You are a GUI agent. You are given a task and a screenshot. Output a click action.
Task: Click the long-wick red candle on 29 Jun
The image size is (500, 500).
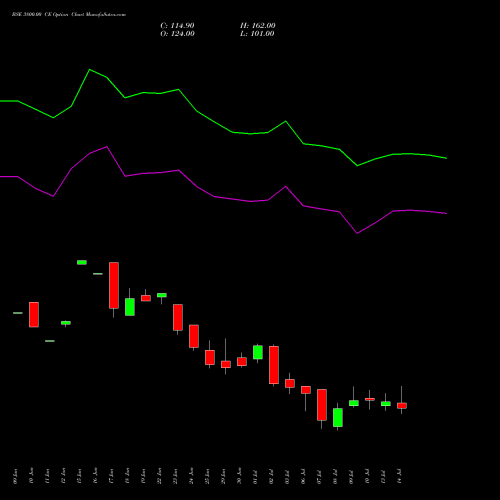pos(226,364)
